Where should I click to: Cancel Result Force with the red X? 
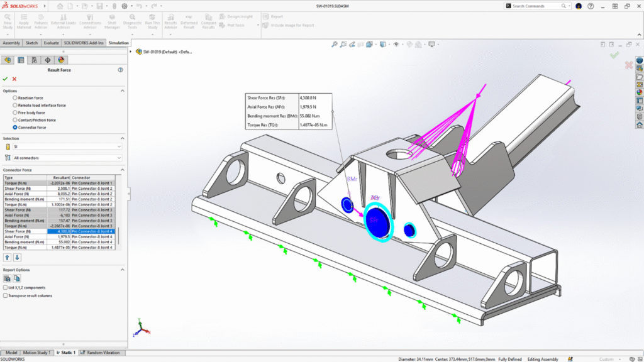point(14,79)
